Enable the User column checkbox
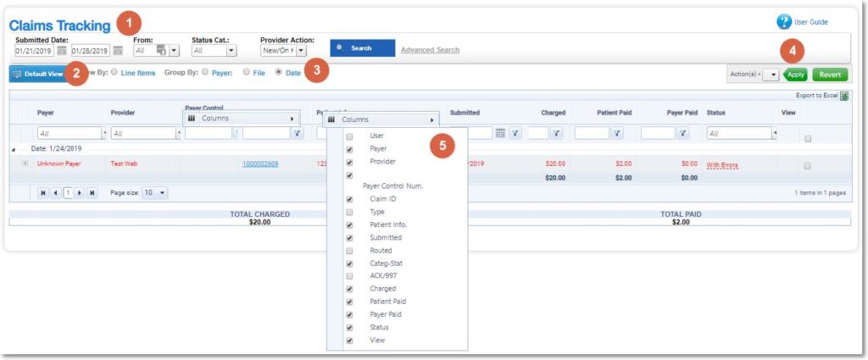868x360 pixels. pyautogui.click(x=349, y=136)
